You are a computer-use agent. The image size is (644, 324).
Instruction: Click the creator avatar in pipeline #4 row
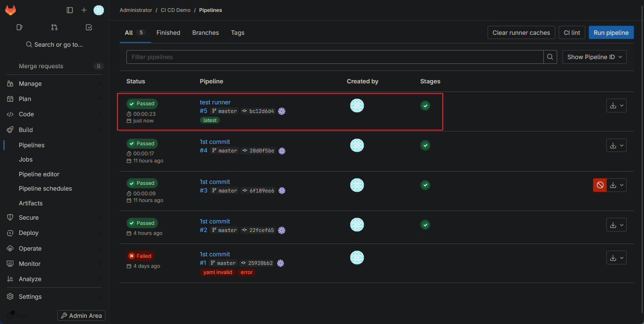pyautogui.click(x=357, y=145)
